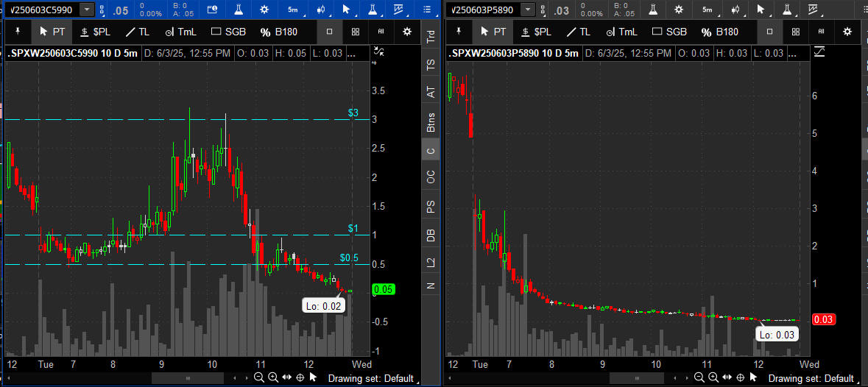
Task: Click the right chart's horizontal scrollbar thumb
Action: click(x=628, y=378)
